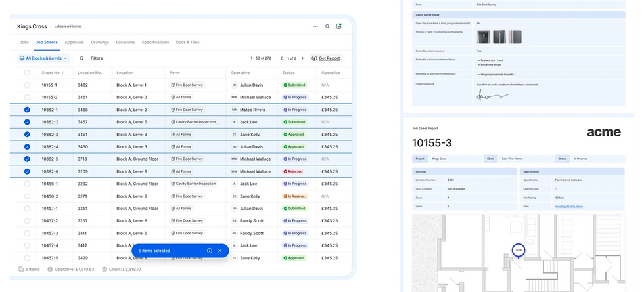Click Fire Door Survey tag on row 10155-1
This screenshot has width=644, height=292.
[x=187, y=85]
